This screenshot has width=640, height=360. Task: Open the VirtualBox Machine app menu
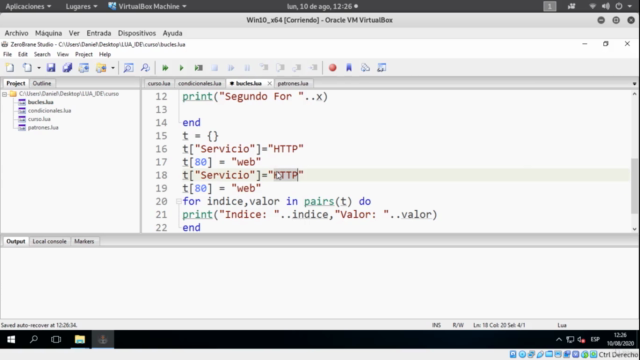coord(147,7)
